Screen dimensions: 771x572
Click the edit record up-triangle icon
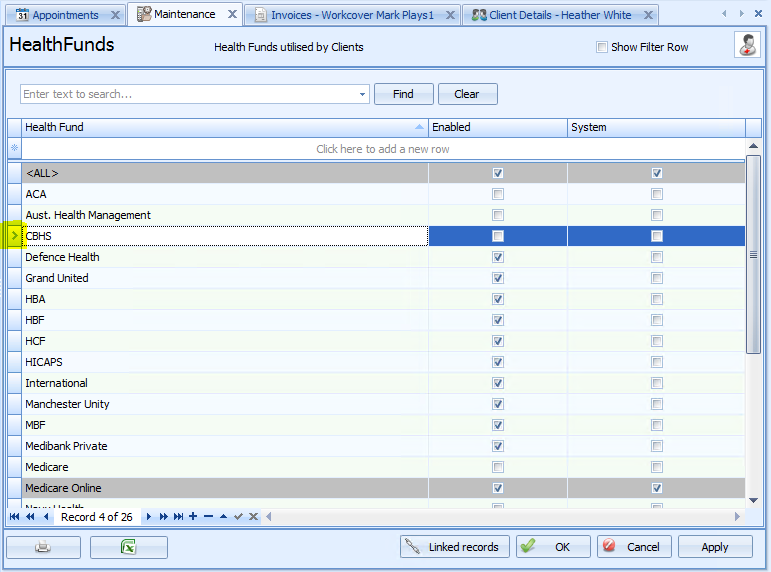point(223,516)
